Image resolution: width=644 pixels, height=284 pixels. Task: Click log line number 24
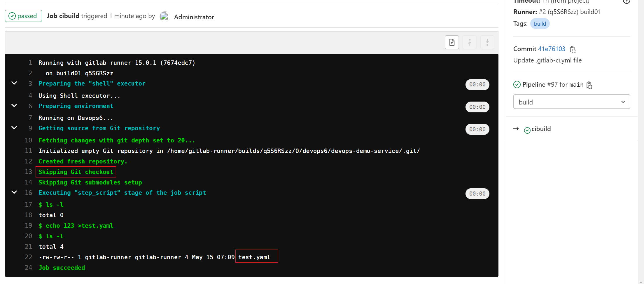pos(28,267)
